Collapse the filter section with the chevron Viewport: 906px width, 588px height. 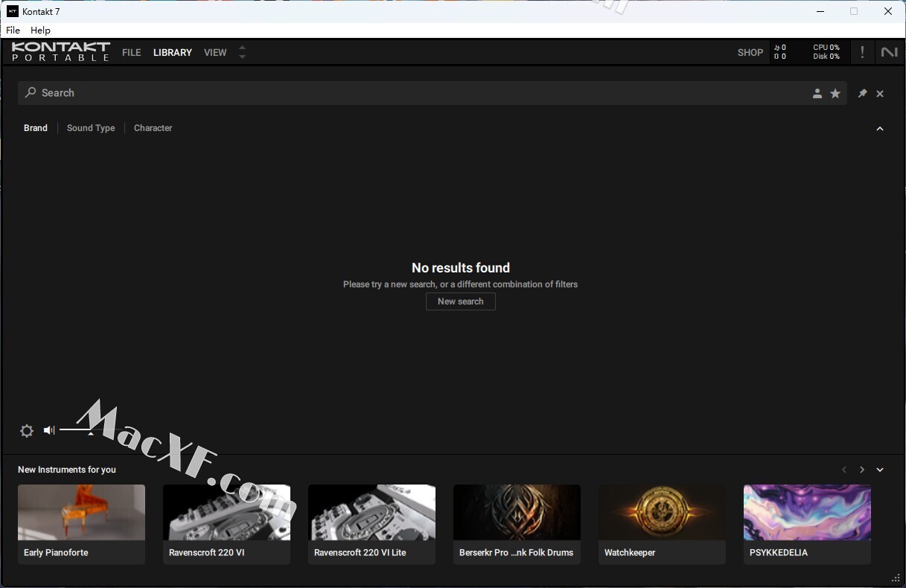[x=880, y=129]
